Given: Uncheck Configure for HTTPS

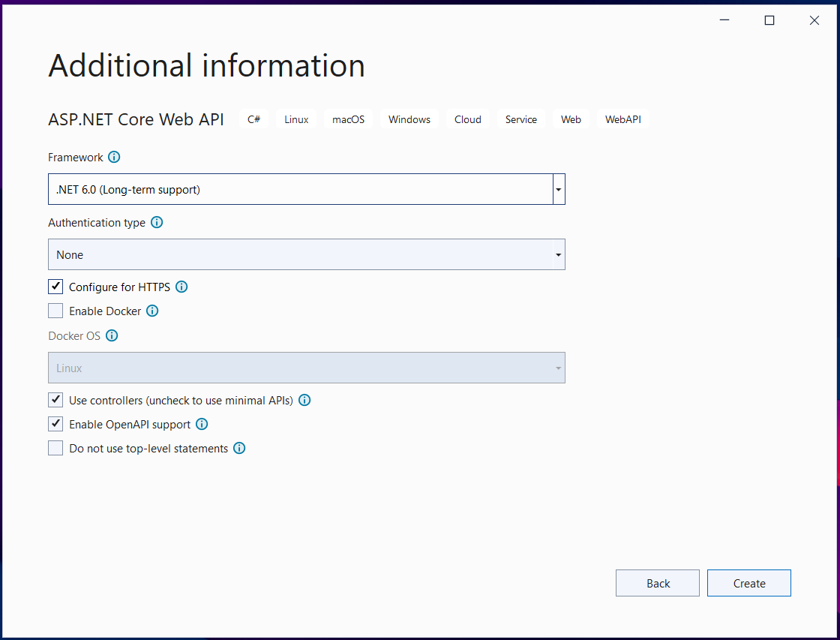Looking at the screenshot, I should [55, 287].
